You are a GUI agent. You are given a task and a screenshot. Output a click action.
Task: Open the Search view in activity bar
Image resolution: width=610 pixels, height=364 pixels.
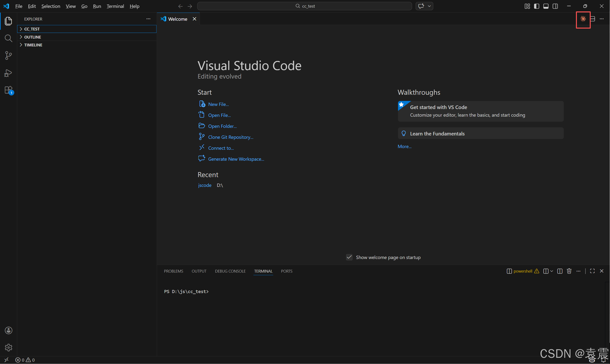[8, 38]
